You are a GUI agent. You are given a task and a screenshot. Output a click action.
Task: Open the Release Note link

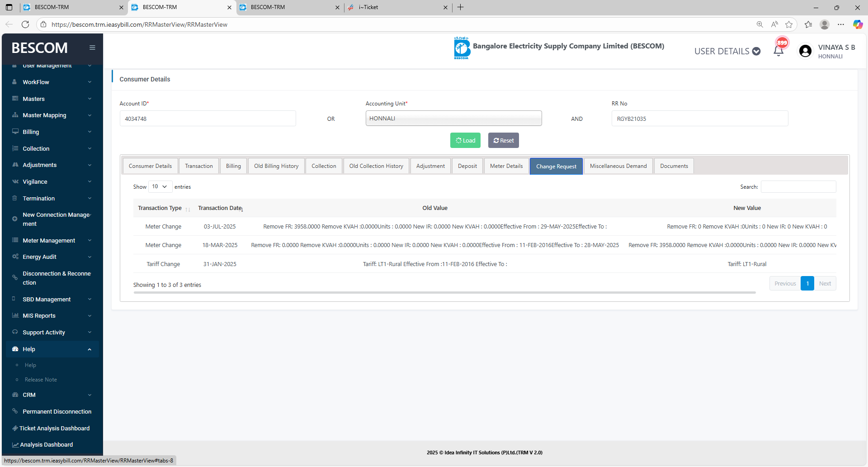pos(41,380)
